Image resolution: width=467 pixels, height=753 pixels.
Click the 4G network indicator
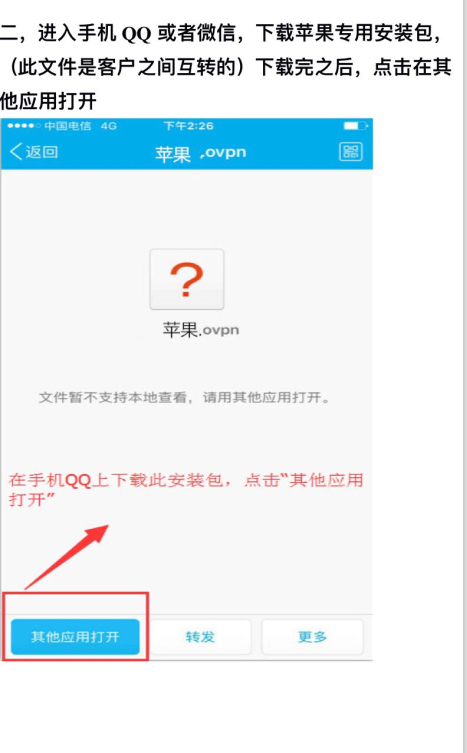click(x=109, y=126)
